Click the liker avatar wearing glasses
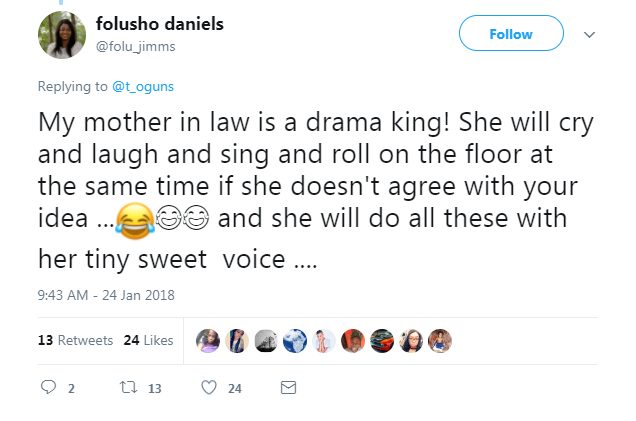Image resolution: width=636 pixels, height=421 pixels. (411, 340)
